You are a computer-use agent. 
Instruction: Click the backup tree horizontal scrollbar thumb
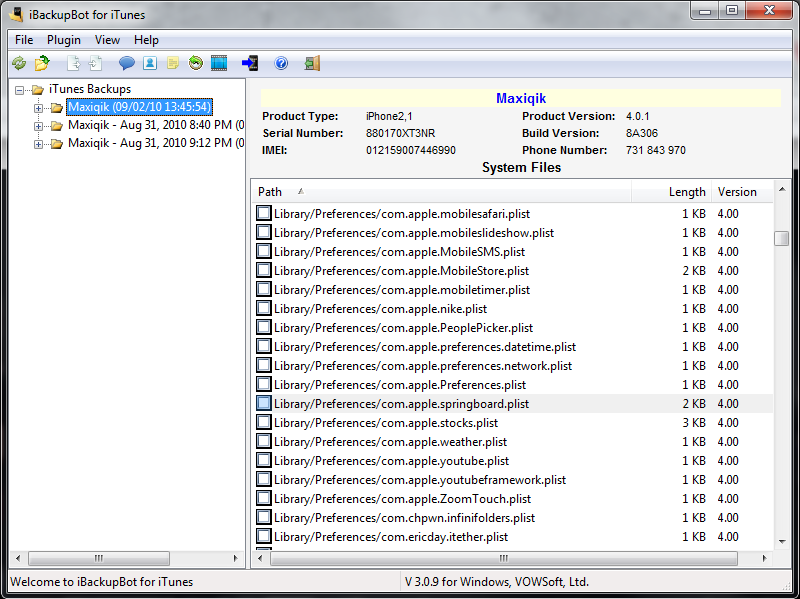tap(98, 558)
